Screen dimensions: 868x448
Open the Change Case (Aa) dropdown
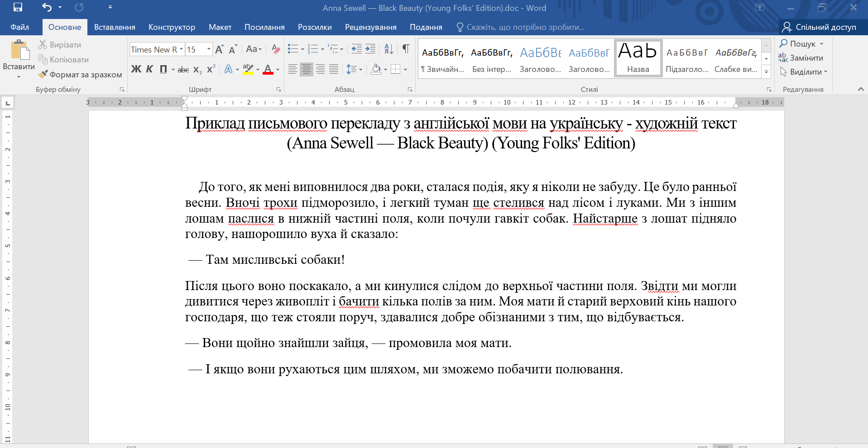(x=254, y=49)
